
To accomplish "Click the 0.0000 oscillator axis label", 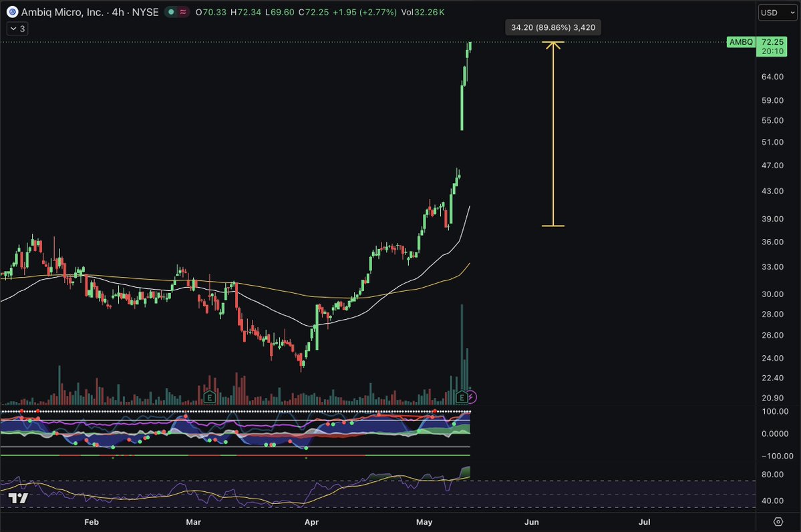I will coord(775,433).
